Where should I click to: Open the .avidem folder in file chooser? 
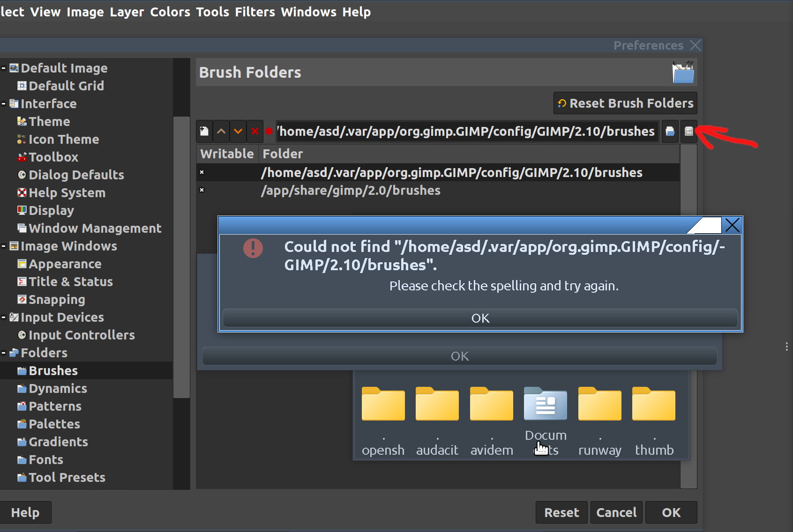coord(492,421)
